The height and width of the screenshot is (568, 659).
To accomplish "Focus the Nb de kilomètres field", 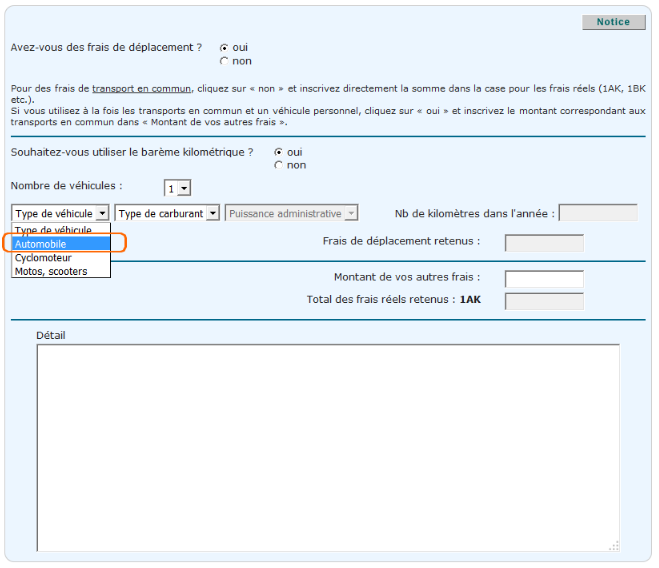I will coord(598,213).
